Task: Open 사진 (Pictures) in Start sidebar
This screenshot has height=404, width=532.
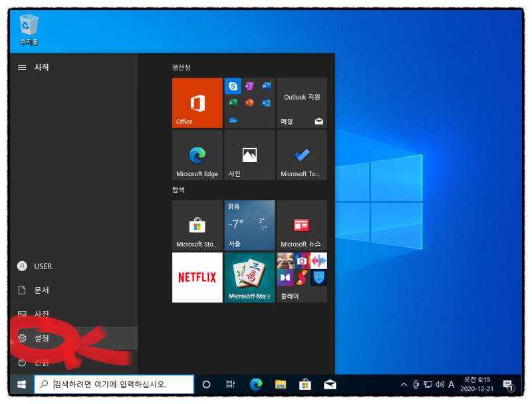Action: click(x=74, y=314)
